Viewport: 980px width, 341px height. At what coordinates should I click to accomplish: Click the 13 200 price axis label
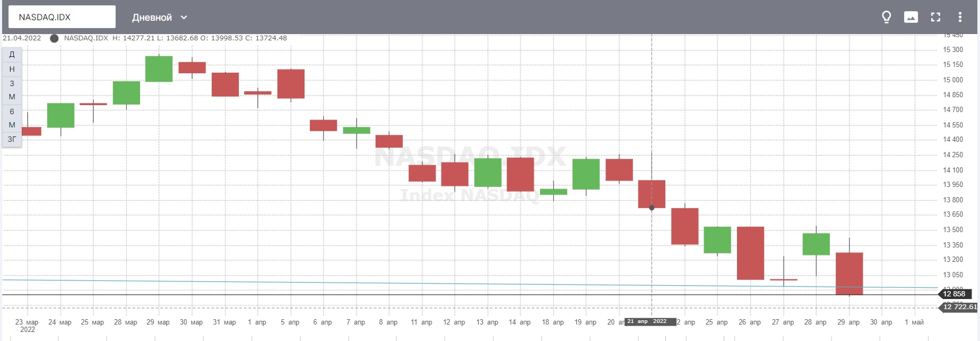[x=953, y=260]
